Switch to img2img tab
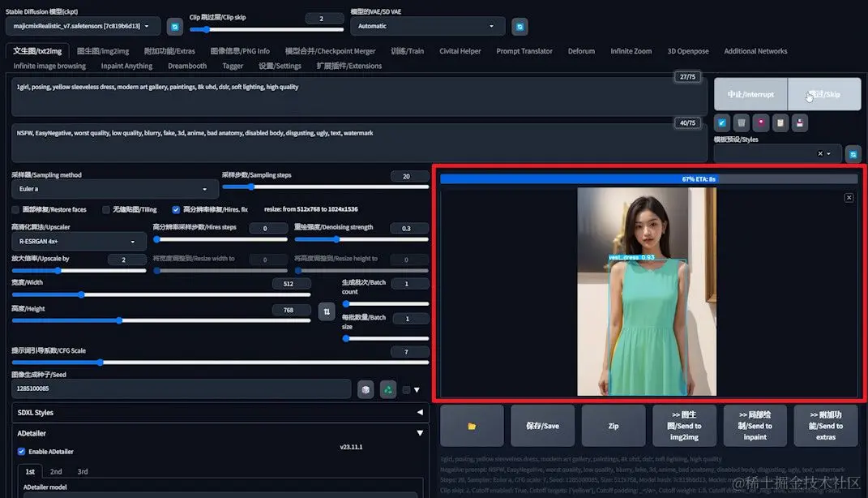Image resolution: width=868 pixels, height=498 pixels. (103, 51)
